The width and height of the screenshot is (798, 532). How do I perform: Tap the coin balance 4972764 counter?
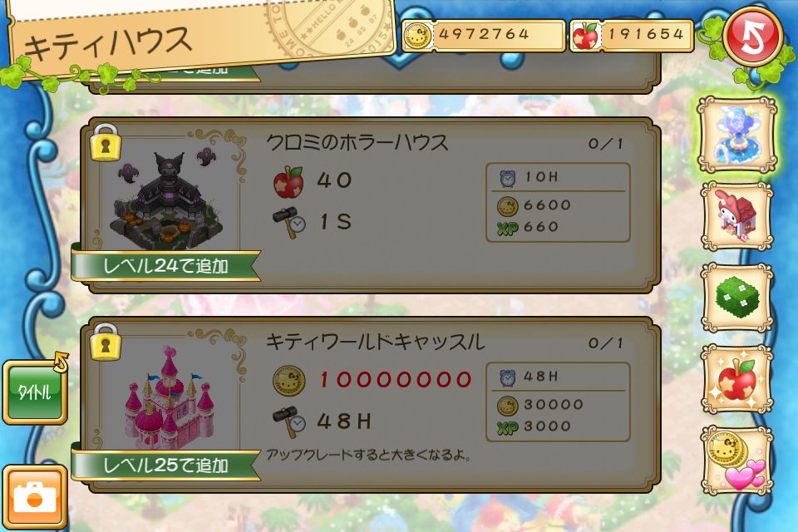click(484, 36)
